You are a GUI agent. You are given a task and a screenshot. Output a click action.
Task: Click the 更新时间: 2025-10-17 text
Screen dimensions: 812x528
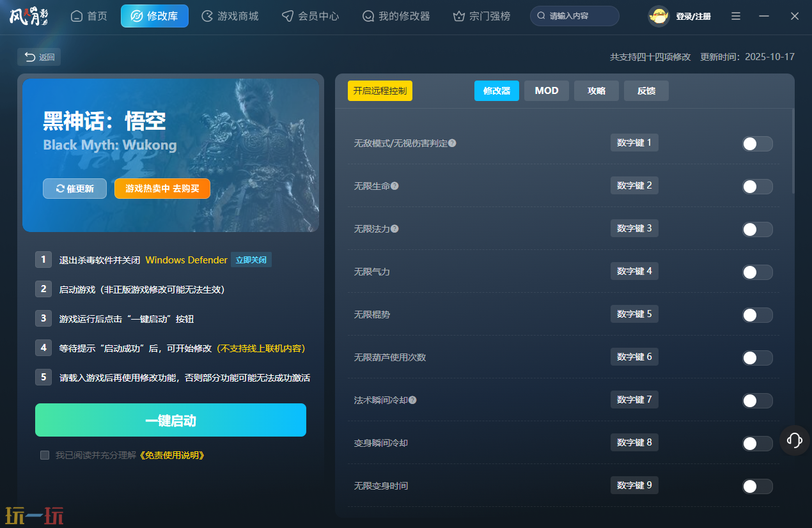(747, 57)
